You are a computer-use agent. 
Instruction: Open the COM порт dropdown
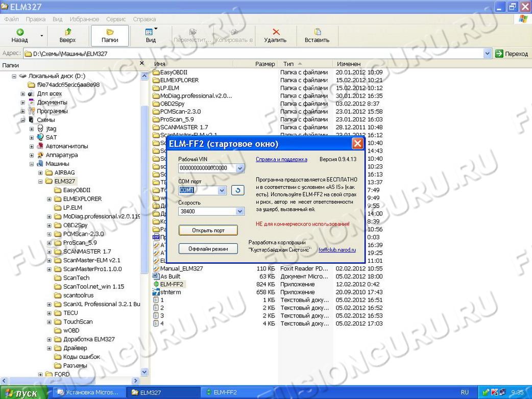click(222, 190)
